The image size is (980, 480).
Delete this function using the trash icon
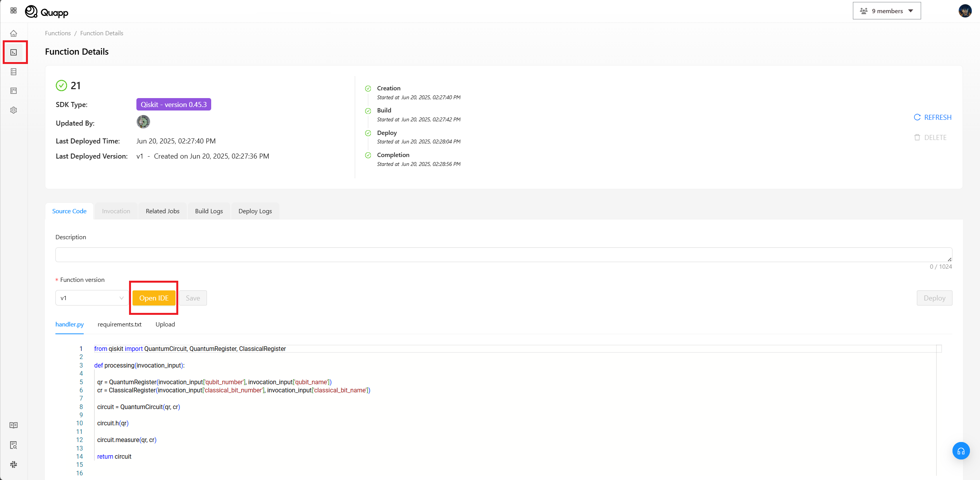point(930,137)
